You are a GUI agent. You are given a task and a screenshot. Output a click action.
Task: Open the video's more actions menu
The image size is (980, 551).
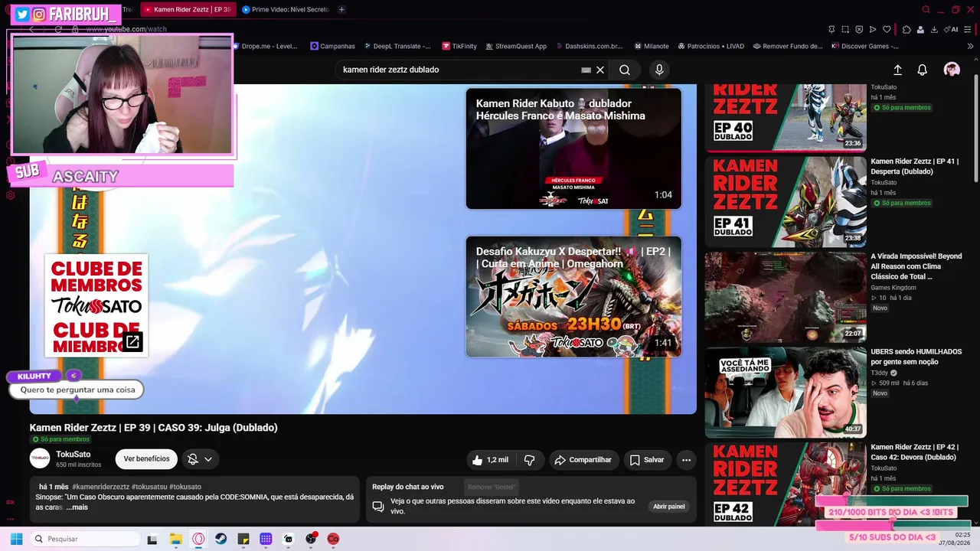(687, 460)
